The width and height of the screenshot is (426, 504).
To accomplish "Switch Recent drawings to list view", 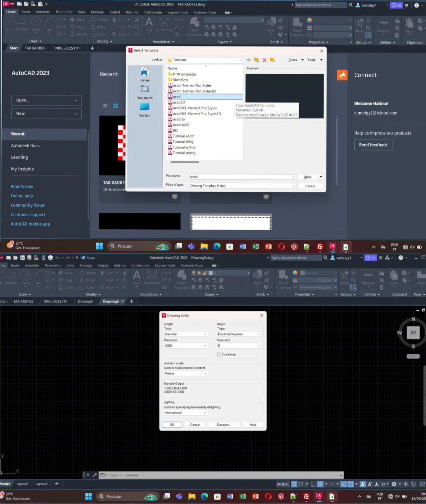I will click(105, 106).
